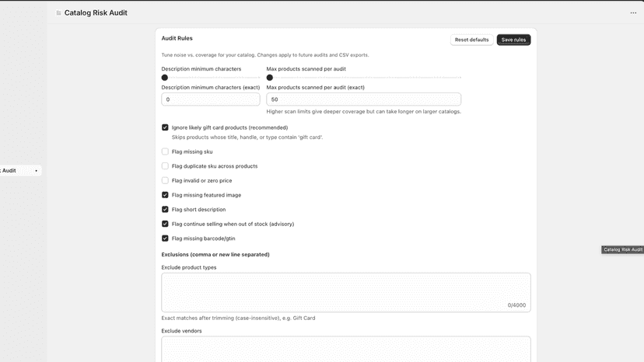Enable Flag missing sku checkbox
This screenshot has height=362, width=644.
pyautogui.click(x=165, y=151)
